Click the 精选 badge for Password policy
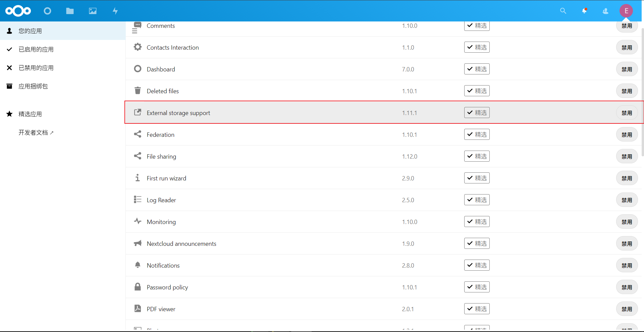The width and height of the screenshot is (644, 332). (477, 287)
